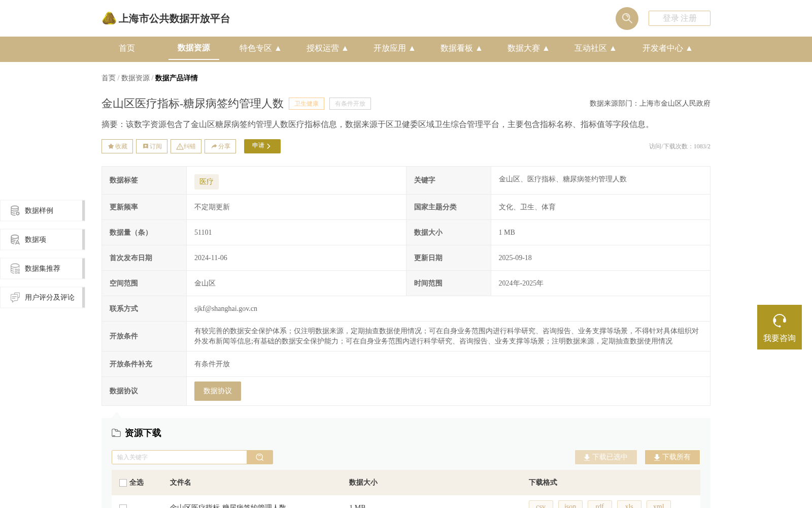Click the 首页 breadcrumb link

pyautogui.click(x=109, y=78)
